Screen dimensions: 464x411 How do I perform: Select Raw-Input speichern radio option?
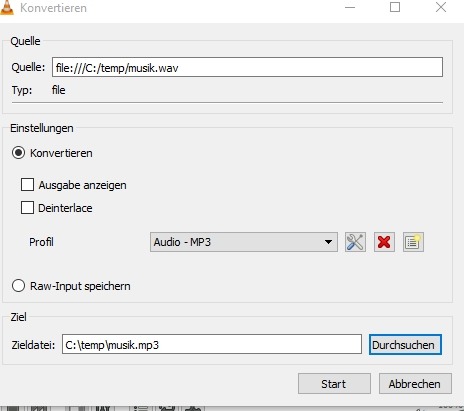(18, 286)
